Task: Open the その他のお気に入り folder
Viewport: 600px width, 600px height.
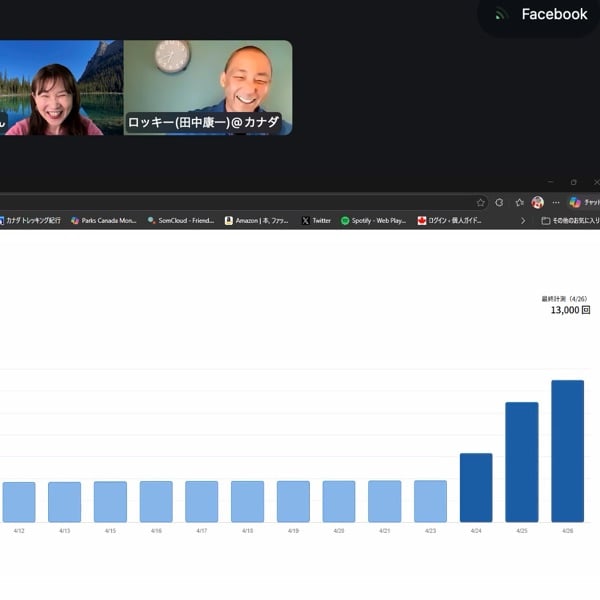Action: (570, 220)
